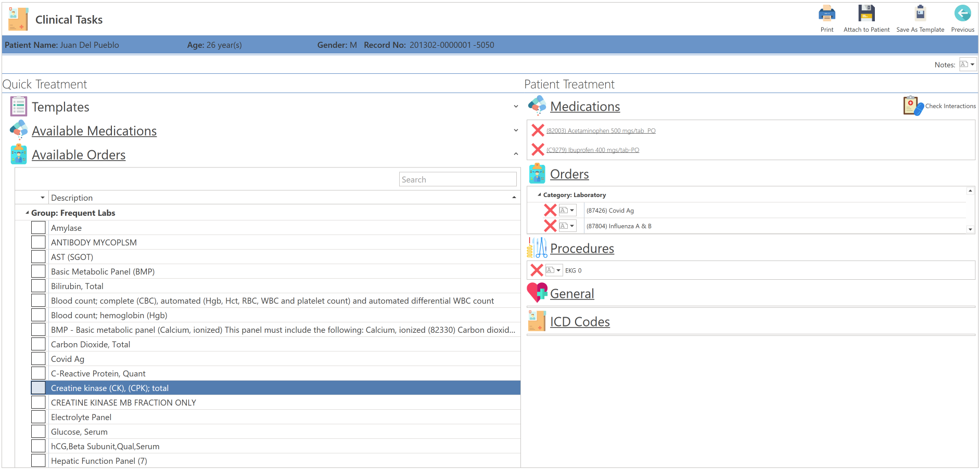Open the General heading link
This screenshot has width=980, height=469.
pyautogui.click(x=572, y=293)
